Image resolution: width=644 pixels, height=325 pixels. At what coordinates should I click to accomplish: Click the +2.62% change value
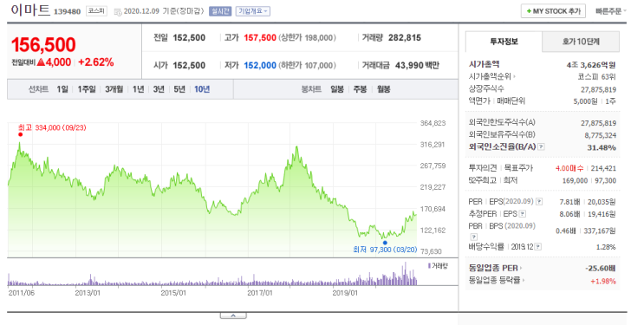coord(95,62)
